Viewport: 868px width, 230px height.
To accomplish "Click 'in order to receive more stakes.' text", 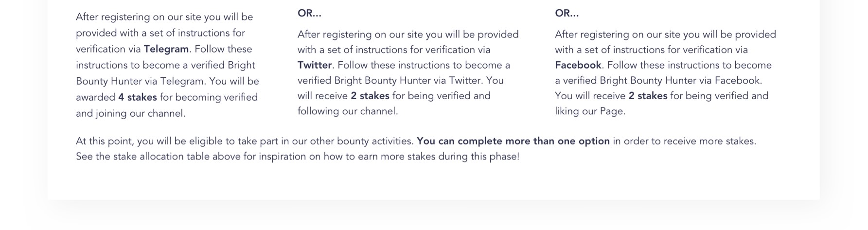I will (684, 142).
